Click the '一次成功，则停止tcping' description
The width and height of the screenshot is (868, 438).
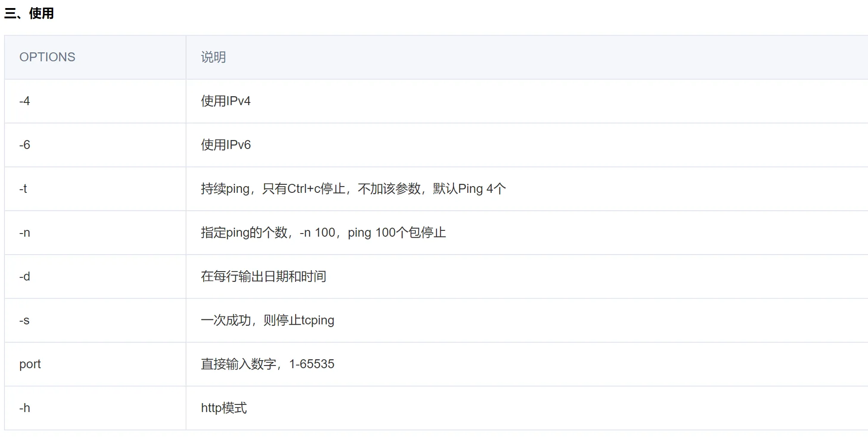click(x=267, y=320)
